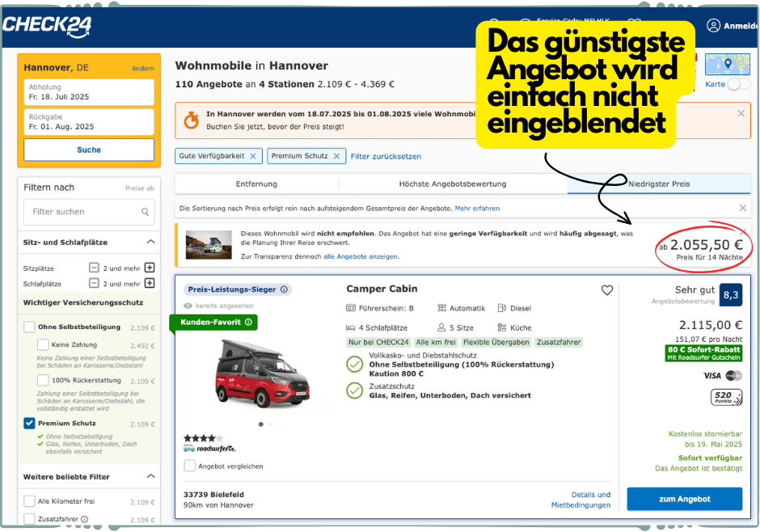Click the Nur bei CHECK24 tag
This screenshot has width=760, height=532.
[x=378, y=342]
